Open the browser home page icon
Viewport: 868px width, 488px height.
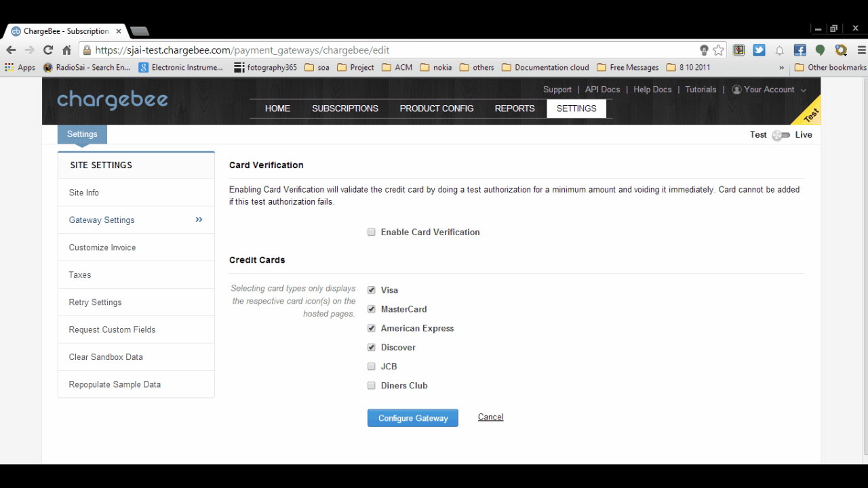[66, 50]
